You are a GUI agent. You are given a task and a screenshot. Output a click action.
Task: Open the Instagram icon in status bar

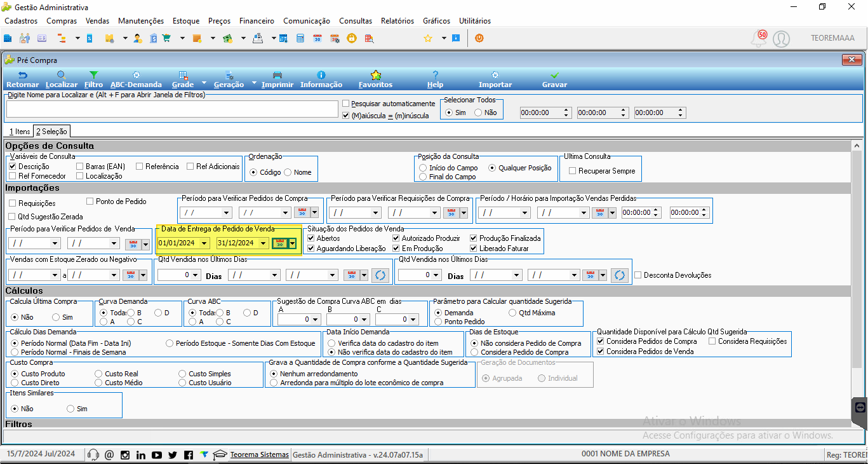pyautogui.click(x=125, y=454)
